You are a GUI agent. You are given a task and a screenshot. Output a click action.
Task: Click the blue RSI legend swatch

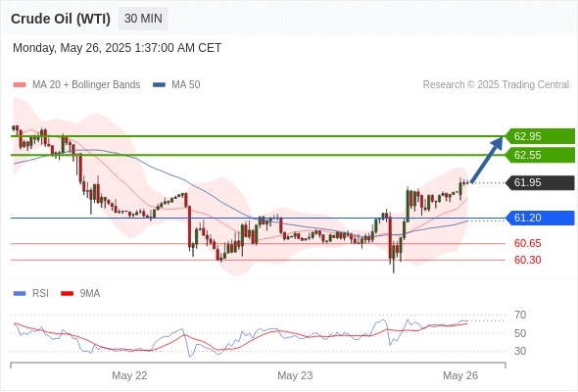[x=20, y=294]
